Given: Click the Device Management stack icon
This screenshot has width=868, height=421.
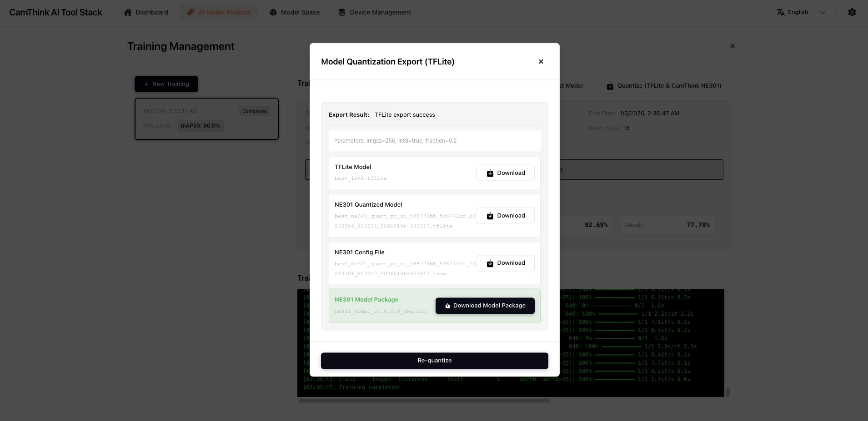Looking at the screenshot, I should coord(342,12).
